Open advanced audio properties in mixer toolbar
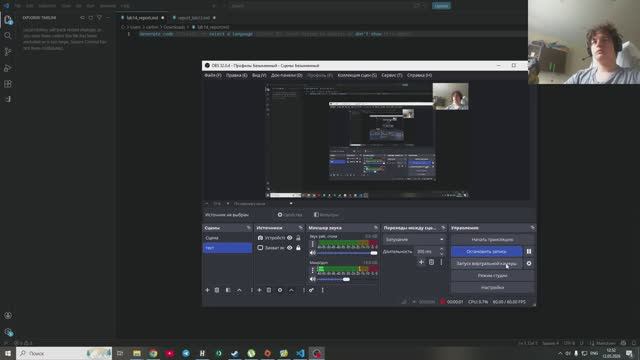Screen dimensions: 640x360 (311, 290)
